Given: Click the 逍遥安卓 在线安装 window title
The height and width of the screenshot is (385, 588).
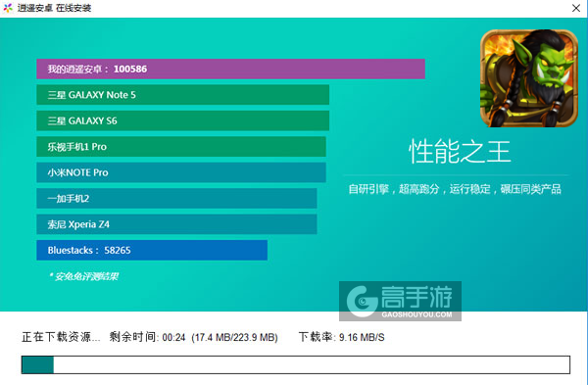Looking at the screenshot, I should coord(54,8).
